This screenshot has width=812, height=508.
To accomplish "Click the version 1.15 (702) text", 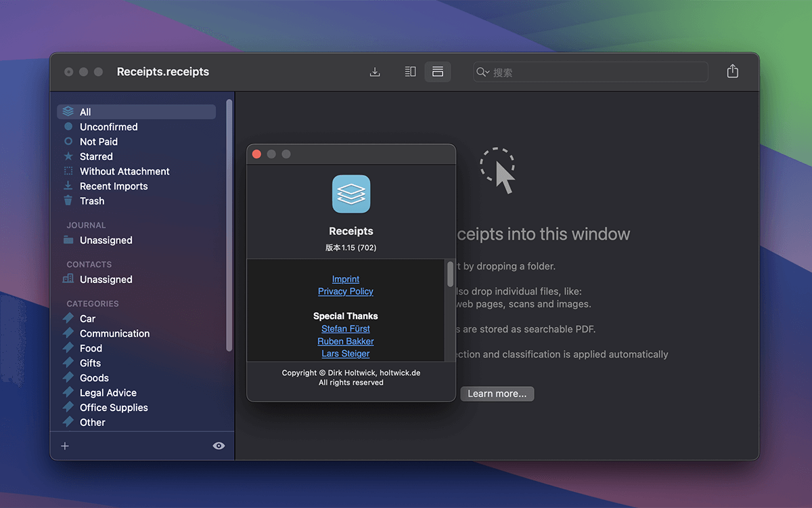I will tap(351, 248).
